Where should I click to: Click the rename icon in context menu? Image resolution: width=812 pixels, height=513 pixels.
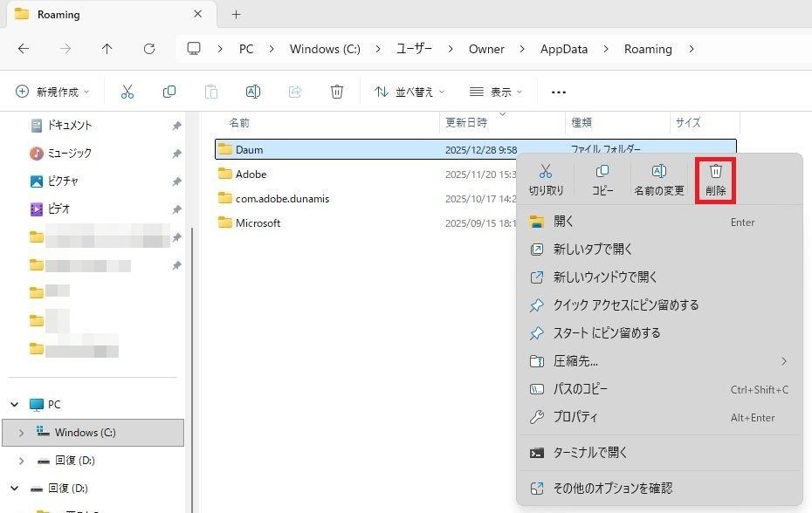click(x=659, y=173)
